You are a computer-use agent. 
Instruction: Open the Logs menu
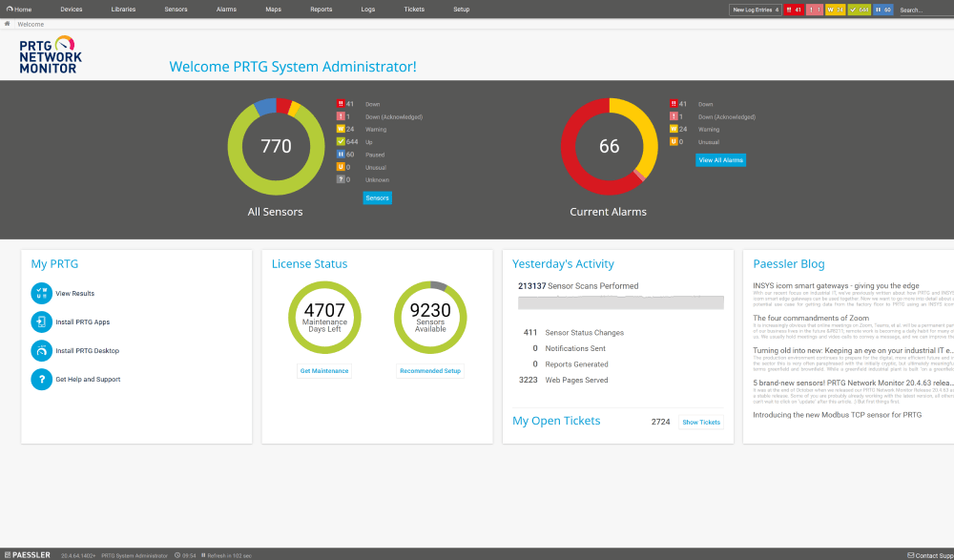tap(368, 10)
